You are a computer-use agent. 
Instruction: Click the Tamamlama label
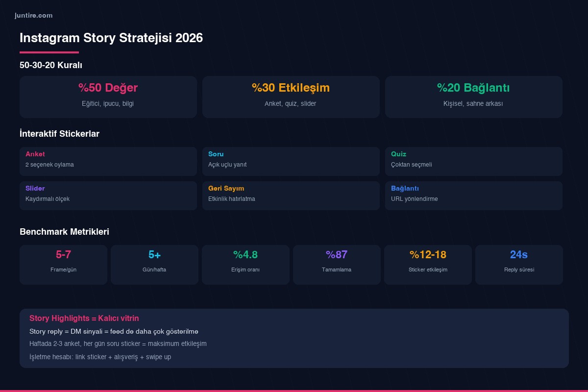tap(337, 269)
